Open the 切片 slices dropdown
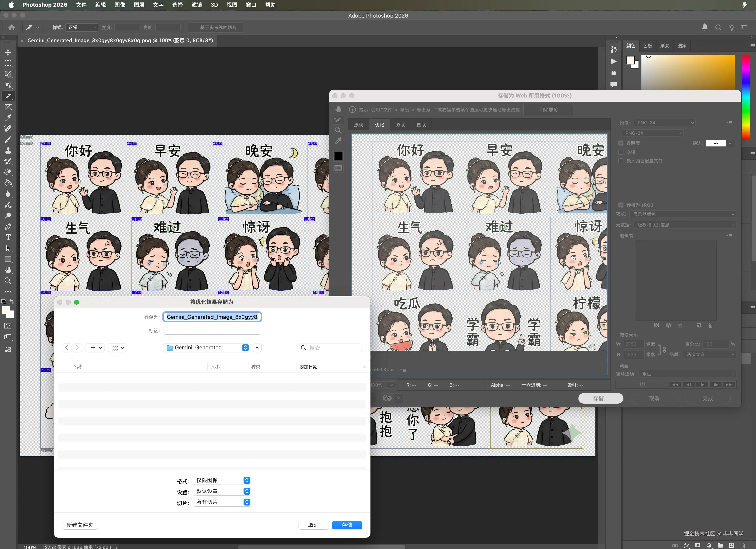 point(222,502)
